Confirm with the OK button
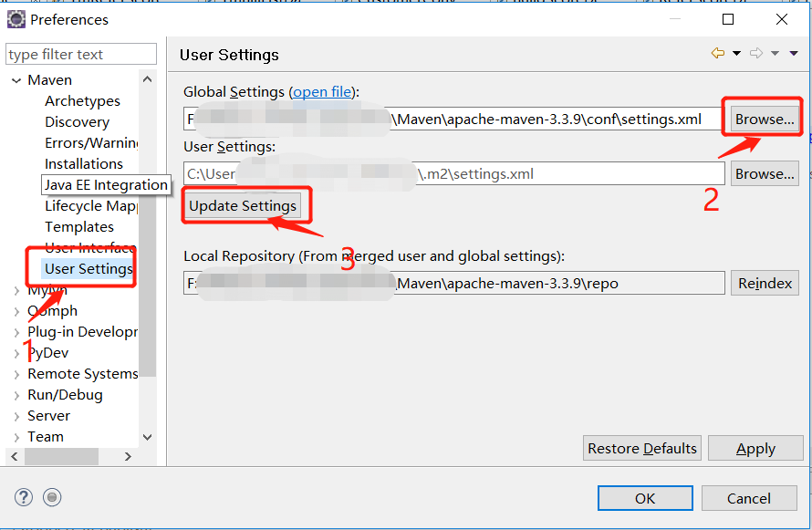 (x=645, y=498)
